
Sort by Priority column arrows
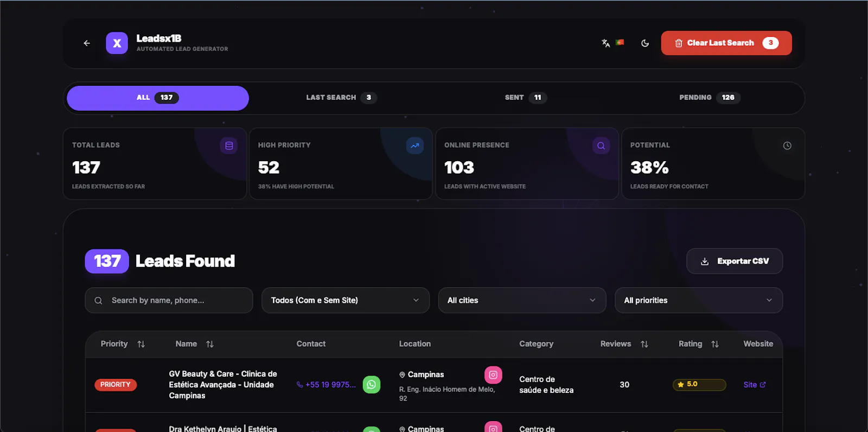pos(141,344)
